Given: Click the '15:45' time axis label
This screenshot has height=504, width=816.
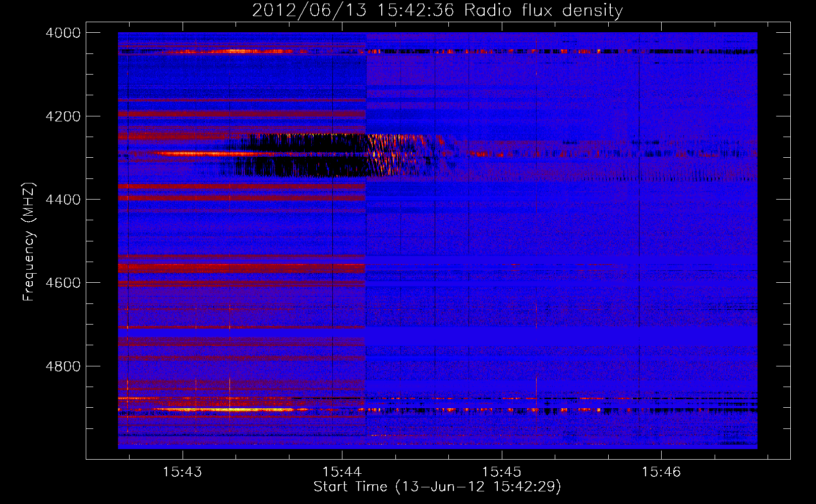Looking at the screenshot, I should 502,472.
